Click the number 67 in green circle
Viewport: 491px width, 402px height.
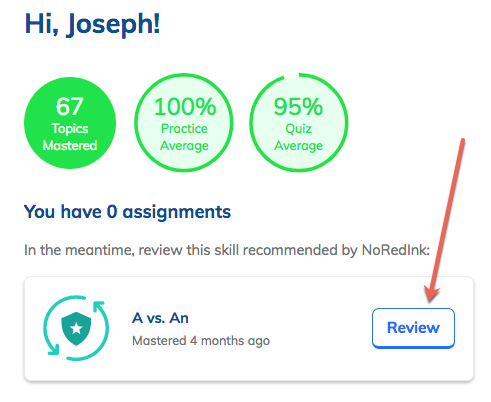[69, 106]
